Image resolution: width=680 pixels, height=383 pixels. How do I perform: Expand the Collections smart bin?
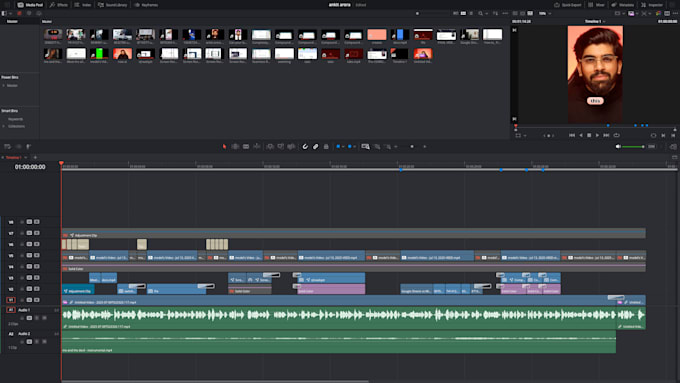point(3,126)
